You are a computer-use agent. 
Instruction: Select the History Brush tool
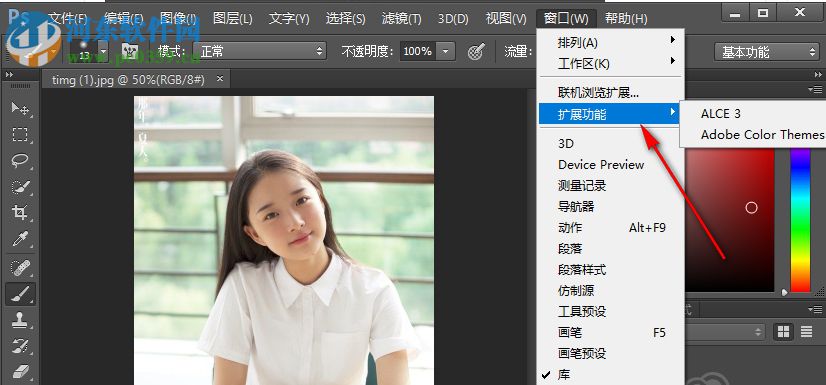[x=20, y=346]
